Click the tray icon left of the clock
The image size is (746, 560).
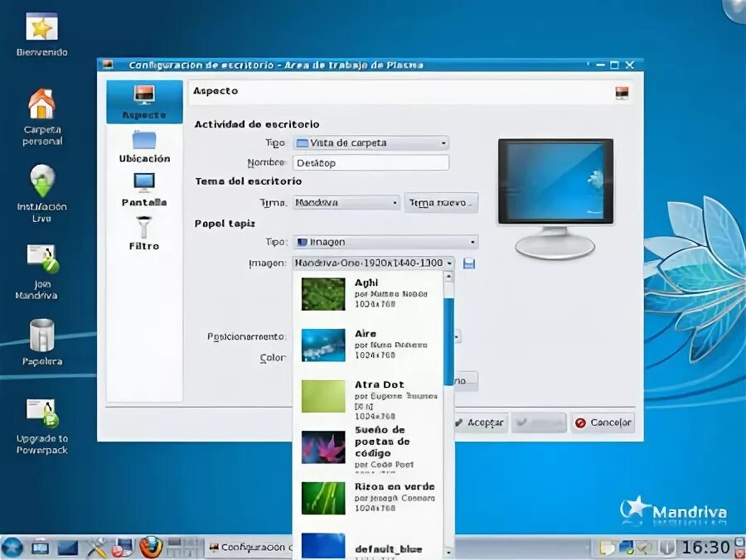[667, 548]
